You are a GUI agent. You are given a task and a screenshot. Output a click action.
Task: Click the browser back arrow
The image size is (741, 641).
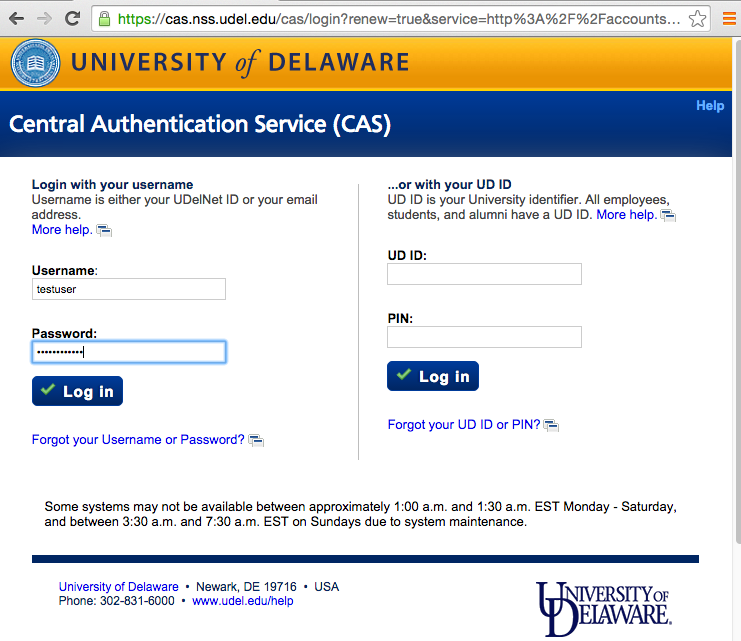17,18
